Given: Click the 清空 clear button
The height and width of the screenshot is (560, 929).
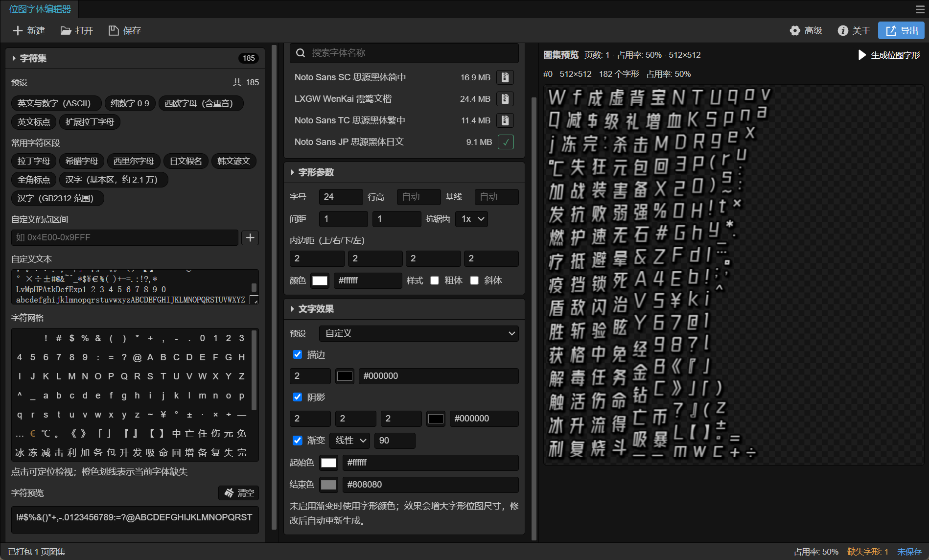Looking at the screenshot, I should point(239,493).
